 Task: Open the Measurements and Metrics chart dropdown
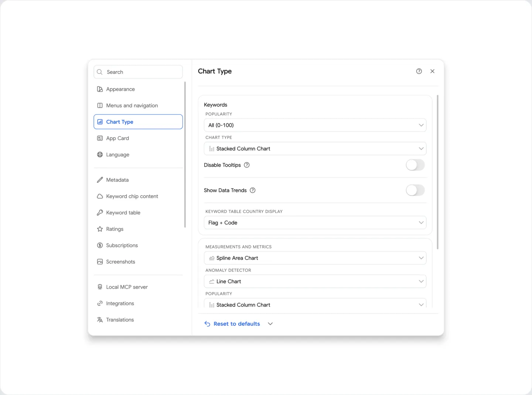pos(315,258)
